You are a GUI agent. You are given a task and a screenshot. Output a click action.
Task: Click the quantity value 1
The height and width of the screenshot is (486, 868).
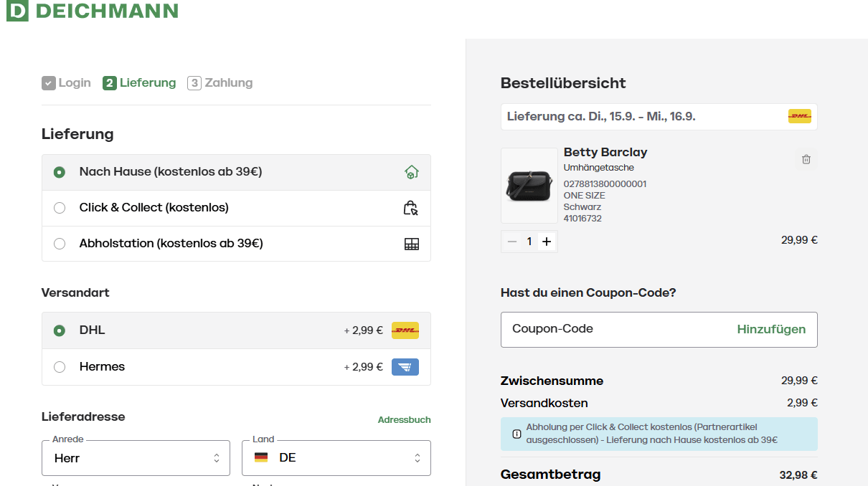pyautogui.click(x=529, y=242)
